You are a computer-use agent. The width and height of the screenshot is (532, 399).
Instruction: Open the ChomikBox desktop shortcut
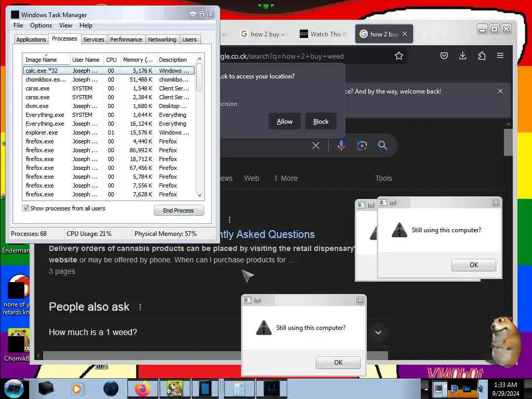[x=16, y=344]
